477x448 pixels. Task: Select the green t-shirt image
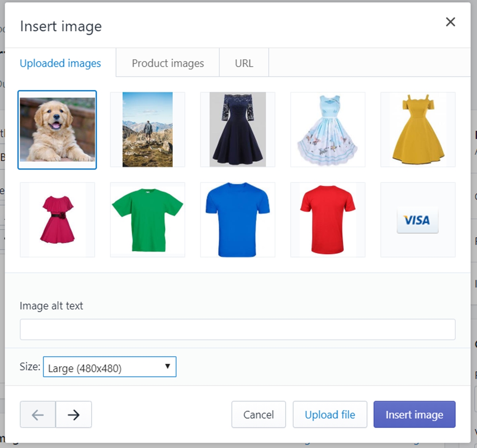pos(147,220)
